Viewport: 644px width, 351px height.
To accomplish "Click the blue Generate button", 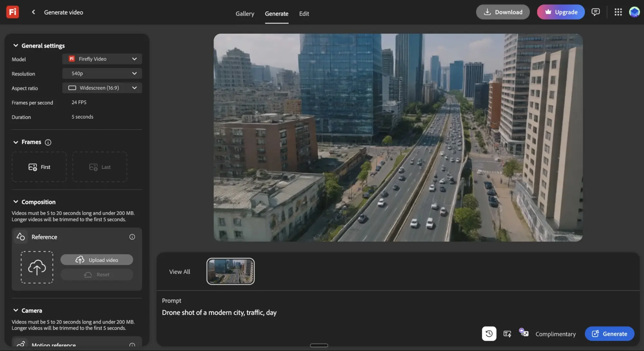I will click(x=610, y=334).
